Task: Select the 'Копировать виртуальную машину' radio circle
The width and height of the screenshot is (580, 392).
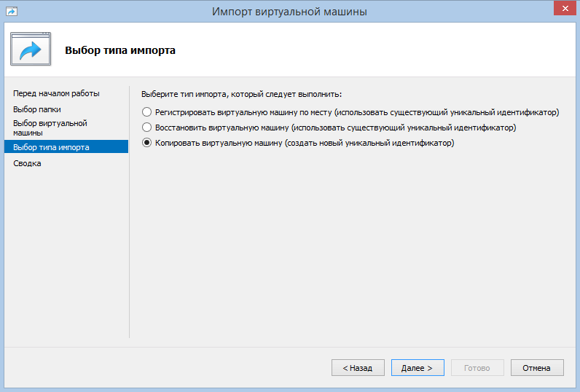Action: coord(147,144)
